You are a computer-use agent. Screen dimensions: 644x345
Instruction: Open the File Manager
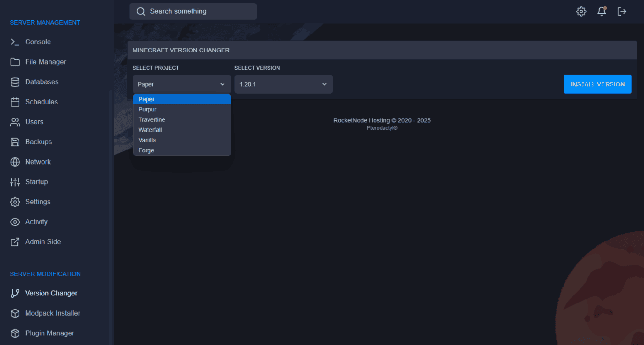pyautogui.click(x=46, y=62)
